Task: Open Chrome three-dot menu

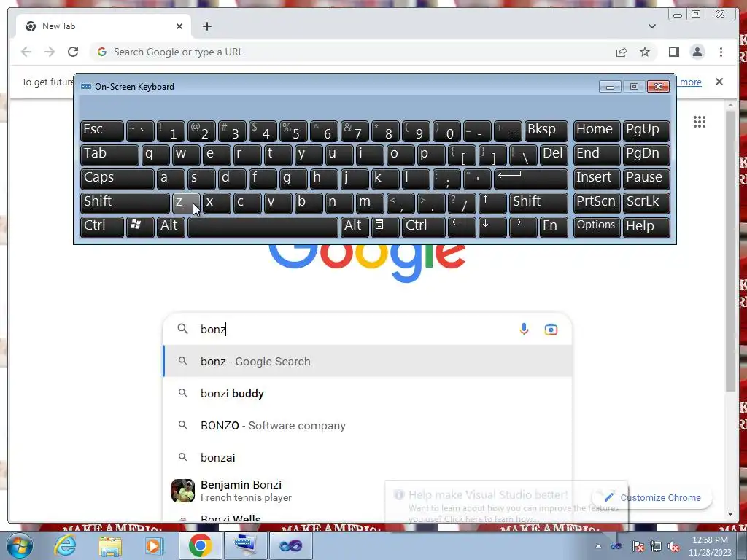Action: tap(721, 52)
